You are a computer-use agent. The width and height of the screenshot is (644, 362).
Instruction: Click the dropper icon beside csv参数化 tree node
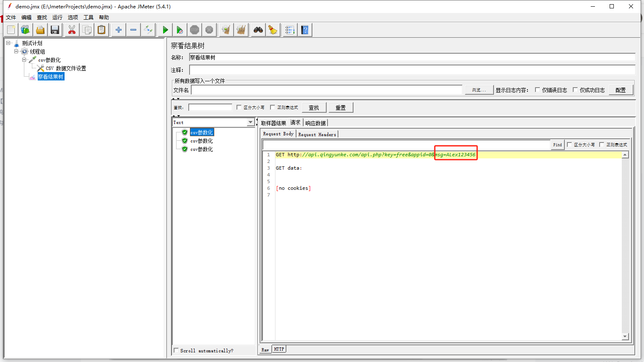click(x=33, y=60)
